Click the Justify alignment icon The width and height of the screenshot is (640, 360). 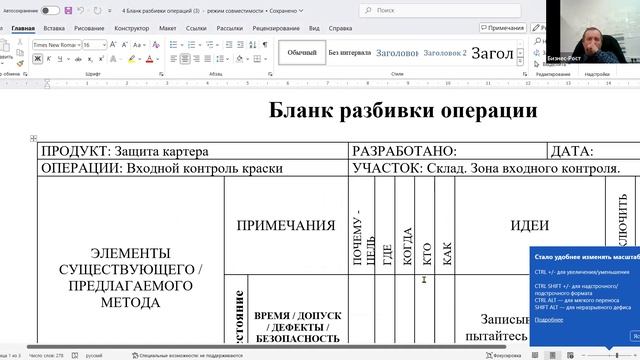[208, 59]
